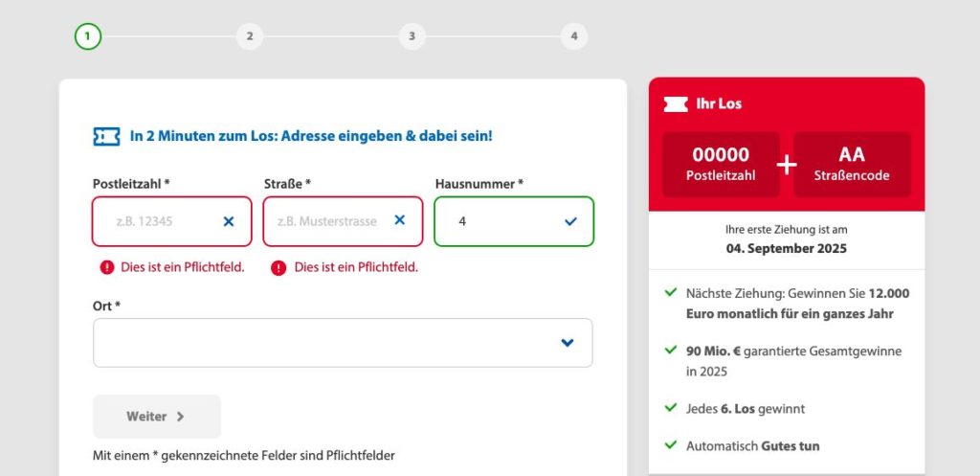Image resolution: width=980 pixels, height=476 pixels.
Task: Clear the Postleitzahl field with X icon
Action: point(229,221)
